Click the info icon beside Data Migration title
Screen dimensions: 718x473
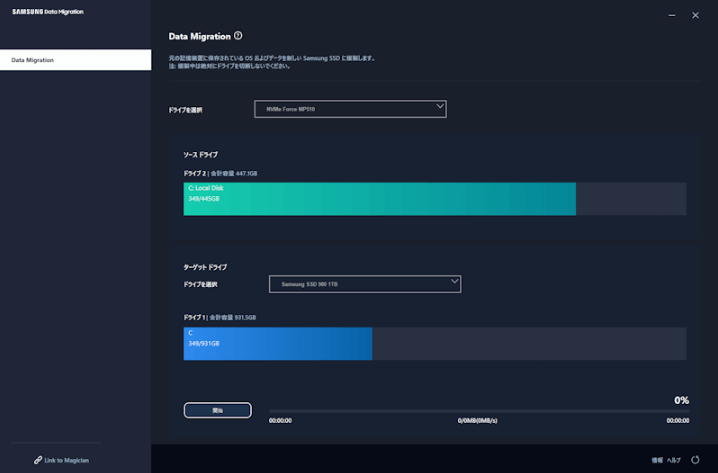point(238,36)
